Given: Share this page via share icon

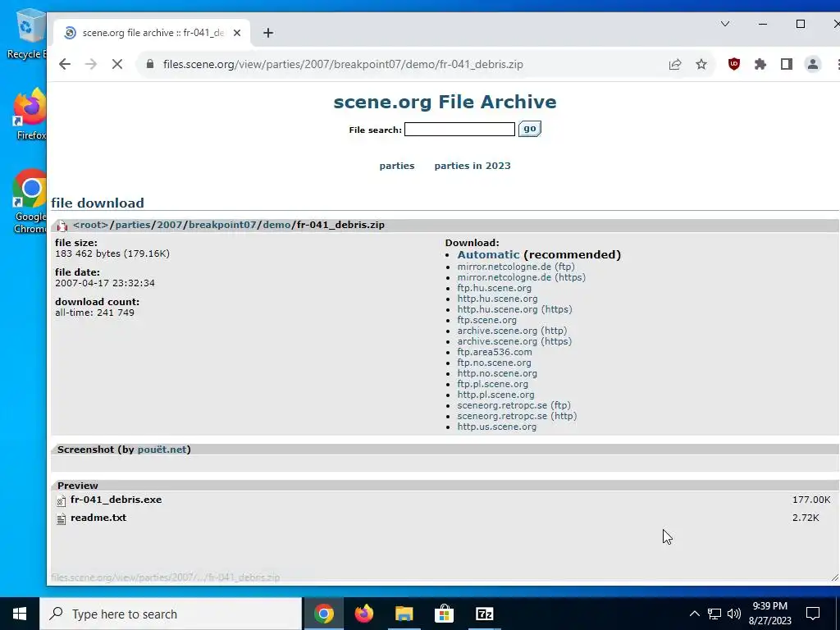Looking at the screenshot, I should click(x=675, y=64).
